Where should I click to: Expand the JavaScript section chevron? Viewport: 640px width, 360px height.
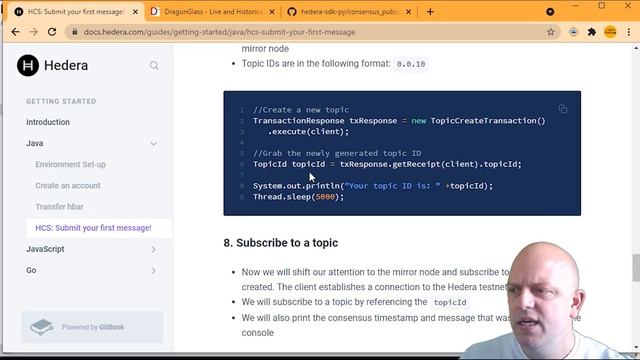(x=153, y=249)
